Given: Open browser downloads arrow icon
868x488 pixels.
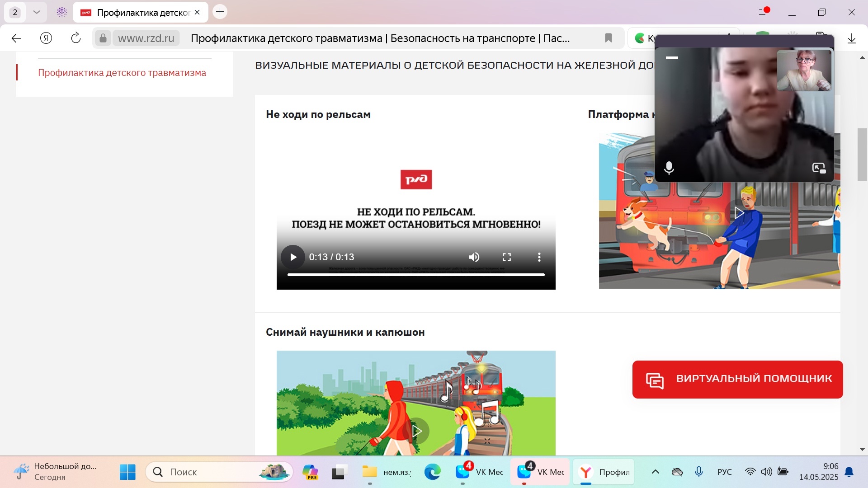Looking at the screenshot, I should coord(852,38).
